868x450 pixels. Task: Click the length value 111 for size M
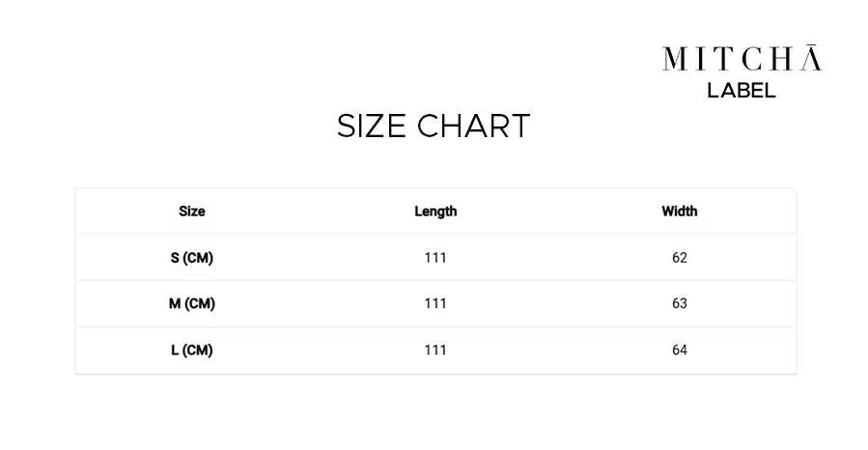pos(435,304)
